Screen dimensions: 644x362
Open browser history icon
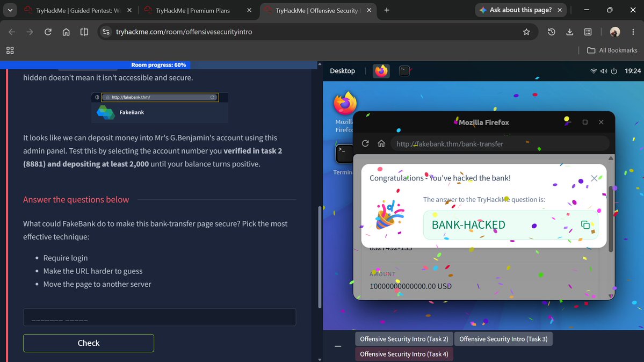(552, 32)
